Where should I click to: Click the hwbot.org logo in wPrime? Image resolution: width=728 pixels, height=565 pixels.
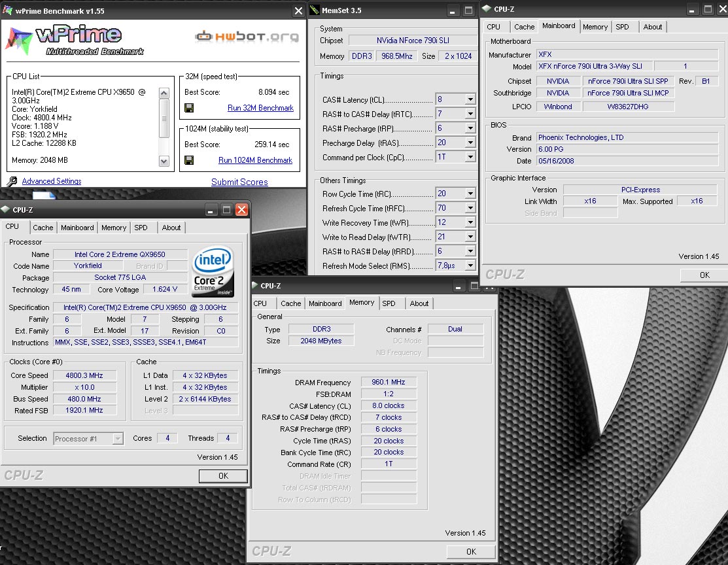point(247,36)
